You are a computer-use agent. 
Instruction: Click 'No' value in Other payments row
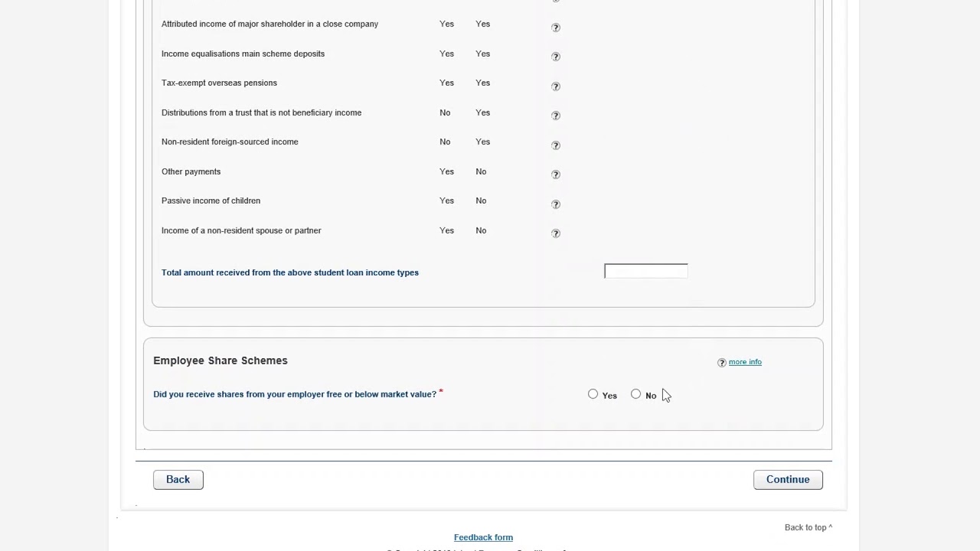click(481, 171)
